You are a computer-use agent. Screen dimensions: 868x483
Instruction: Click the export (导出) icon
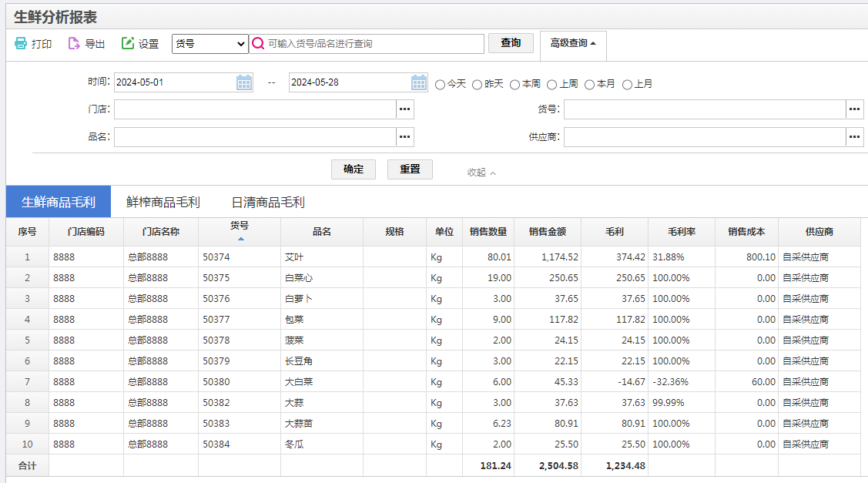coord(74,43)
